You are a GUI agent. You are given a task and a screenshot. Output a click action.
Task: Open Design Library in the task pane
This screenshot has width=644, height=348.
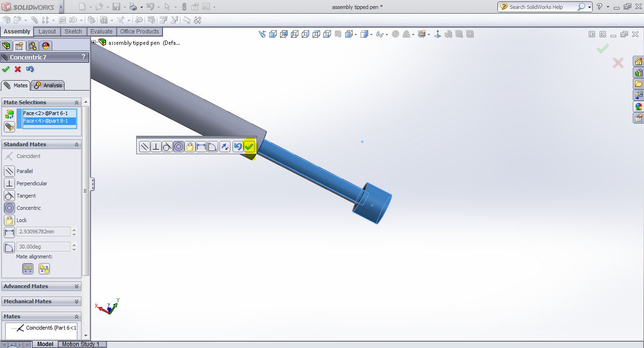click(638, 73)
